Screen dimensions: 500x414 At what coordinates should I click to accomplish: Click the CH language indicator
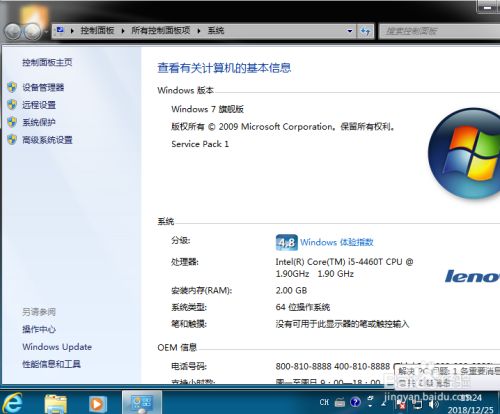pyautogui.click(x=324, y=402)
